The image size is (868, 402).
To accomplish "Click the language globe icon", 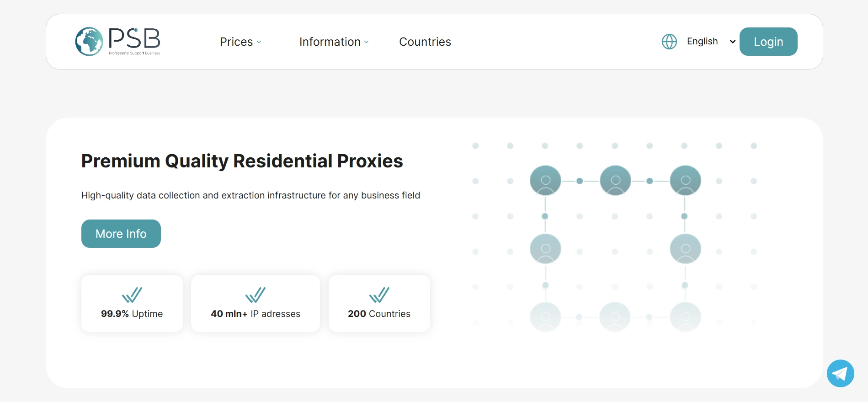I will pos(669,42).
